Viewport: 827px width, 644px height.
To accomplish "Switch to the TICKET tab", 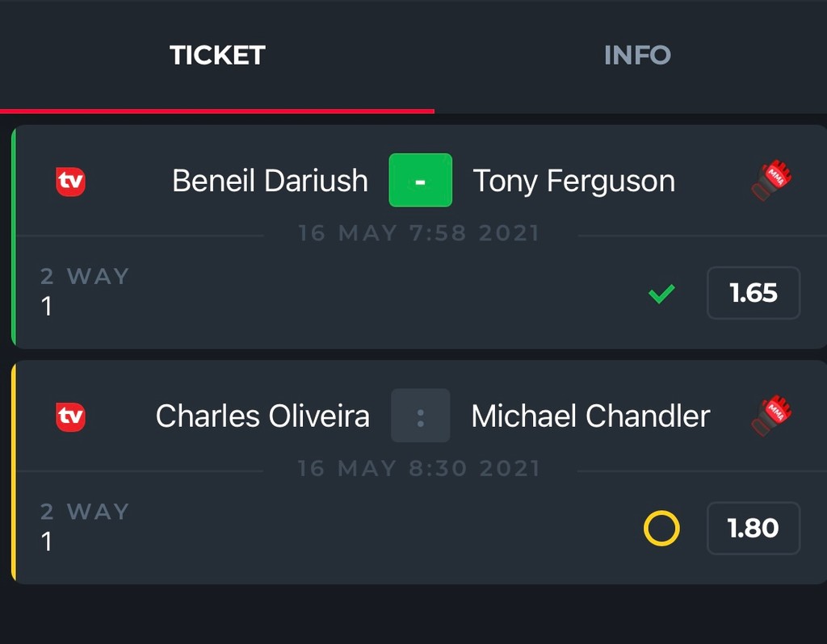I will 217,56.
